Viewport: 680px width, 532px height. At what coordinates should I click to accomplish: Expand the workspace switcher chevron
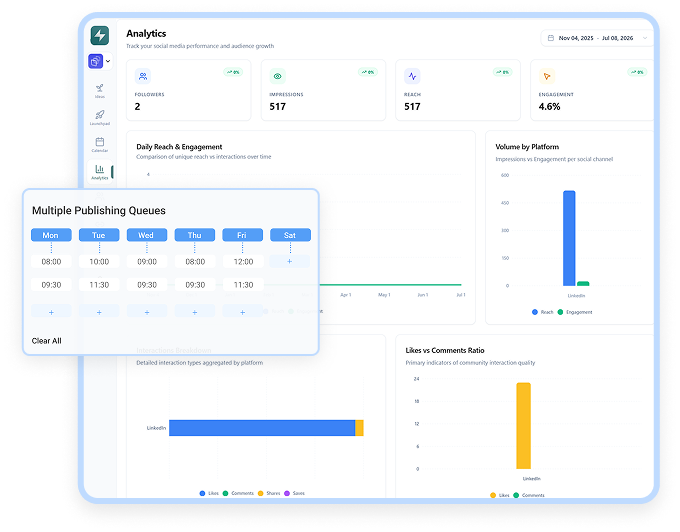point(108,61)
